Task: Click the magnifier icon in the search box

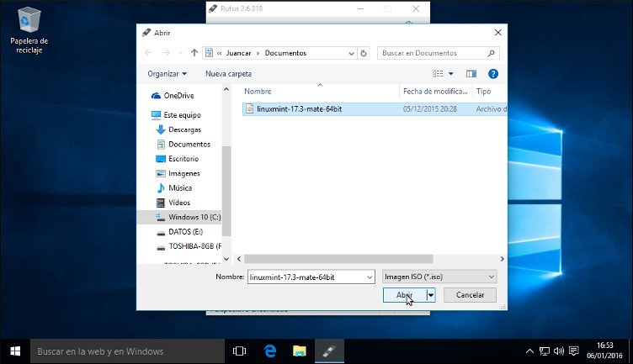Action: 492,53
